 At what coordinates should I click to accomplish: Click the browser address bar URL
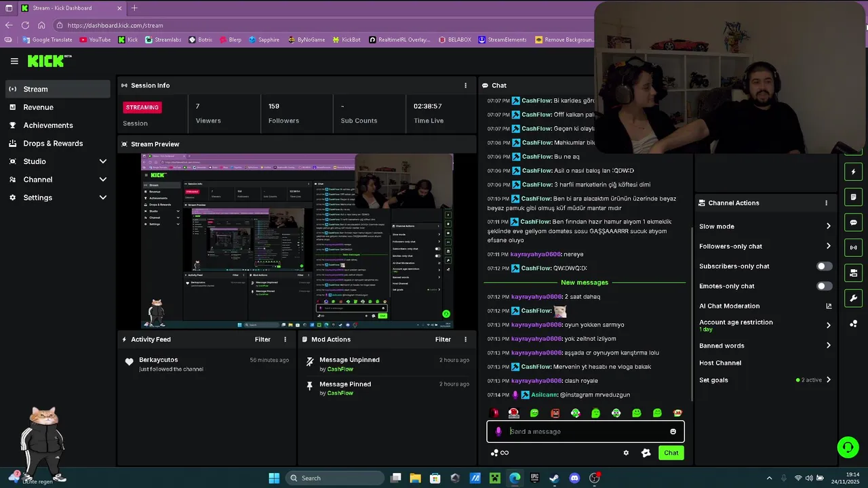pos(115,25)
